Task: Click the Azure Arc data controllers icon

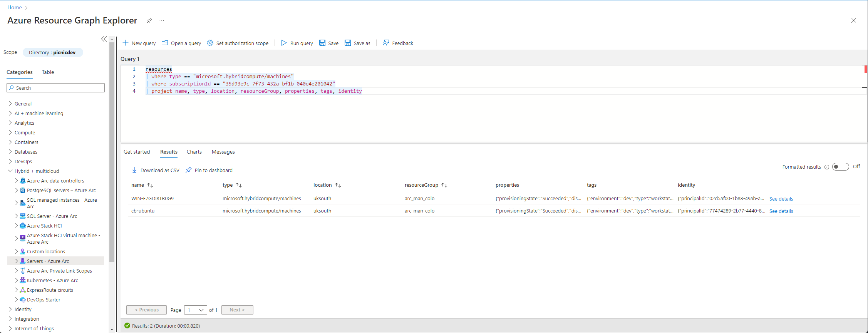Action: tap(23, 181)
